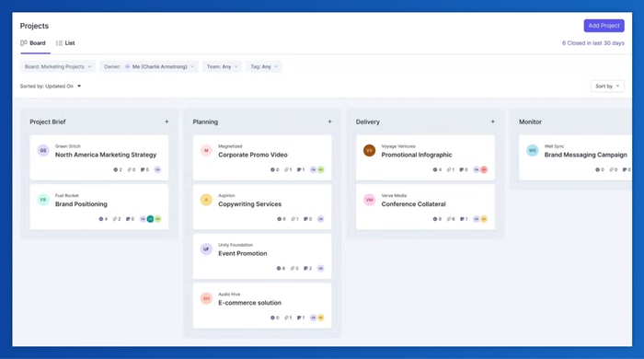This screenshot has width=644, height=359.
Task: Click the Voyage Ventures client label
Action: [x=398, y=146]
